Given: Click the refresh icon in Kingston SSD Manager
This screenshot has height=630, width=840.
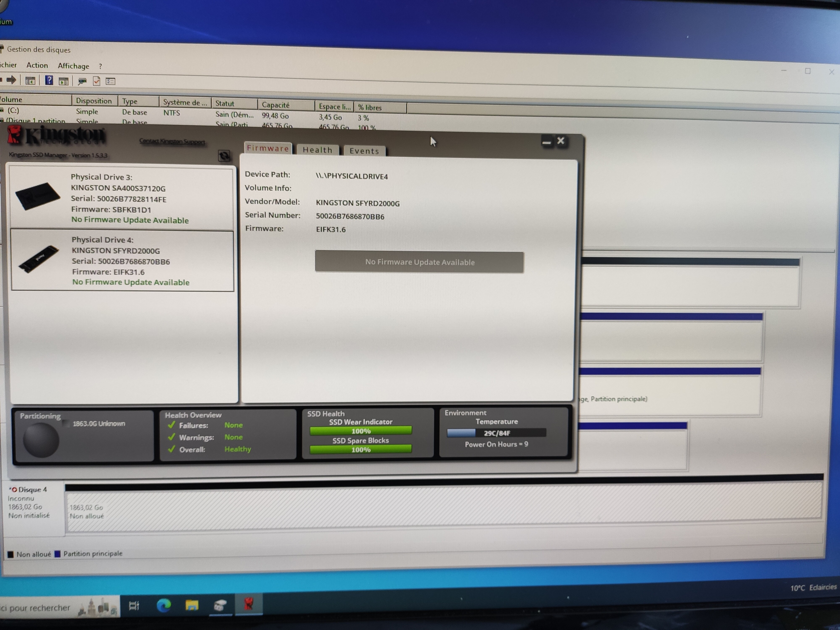Looking at the screenshot, I should [224, 156].
